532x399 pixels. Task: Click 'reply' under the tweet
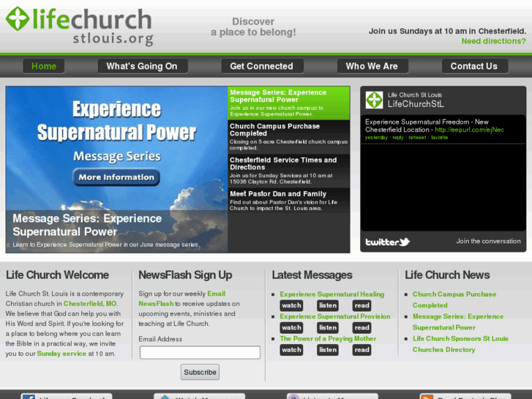pyautogui.click(x=398, y=138)
